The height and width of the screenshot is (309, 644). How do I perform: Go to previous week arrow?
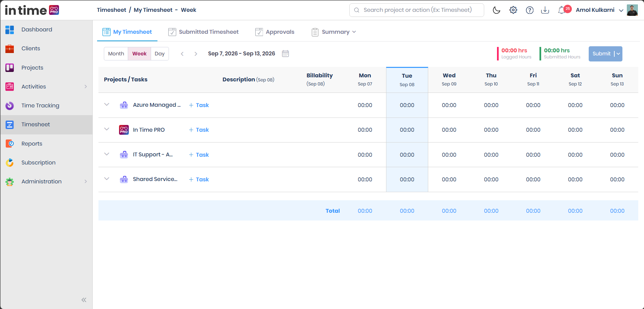click(182, 54)
